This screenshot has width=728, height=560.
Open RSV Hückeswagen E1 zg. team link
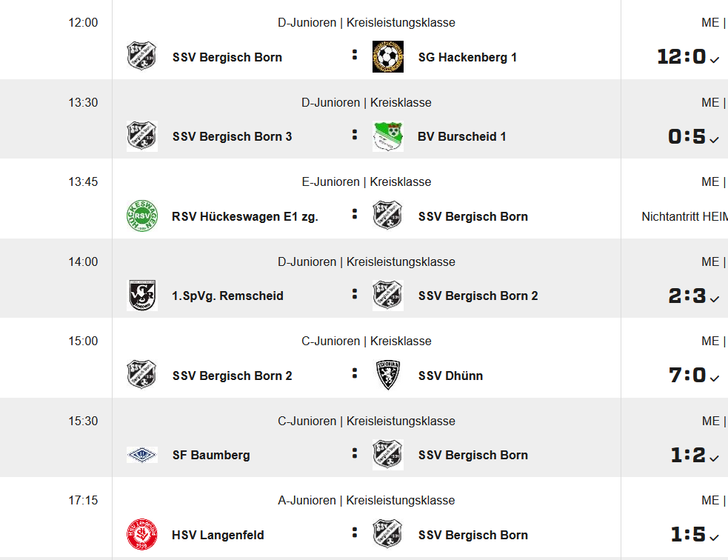(245, 216)
